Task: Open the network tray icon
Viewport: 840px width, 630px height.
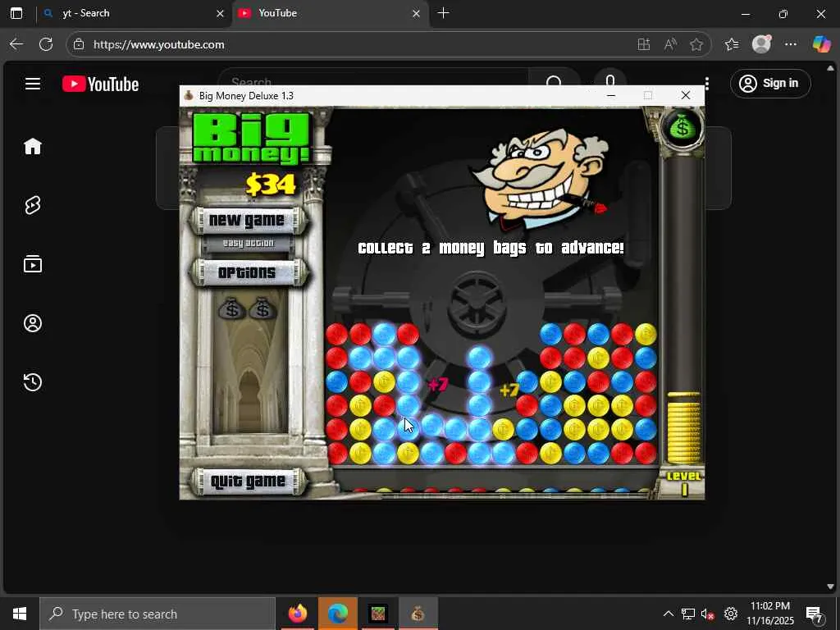Action: 688,614
